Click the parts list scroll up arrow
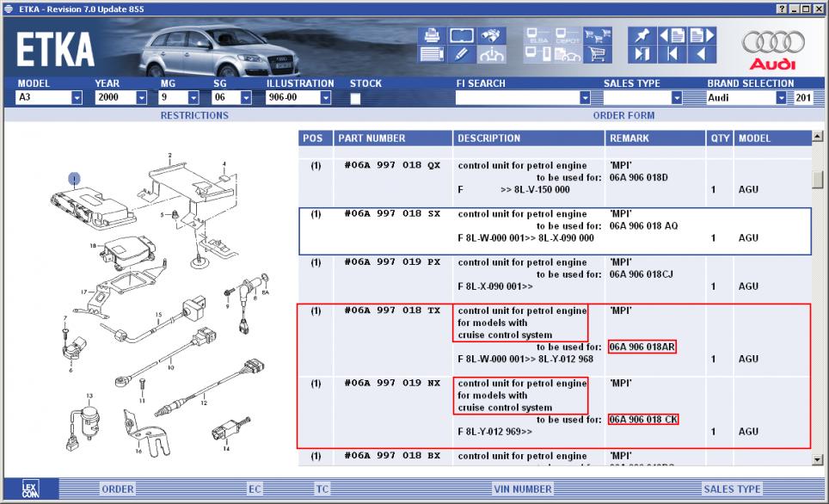Viewport: 829px width, 504px height. pos(817,137)
